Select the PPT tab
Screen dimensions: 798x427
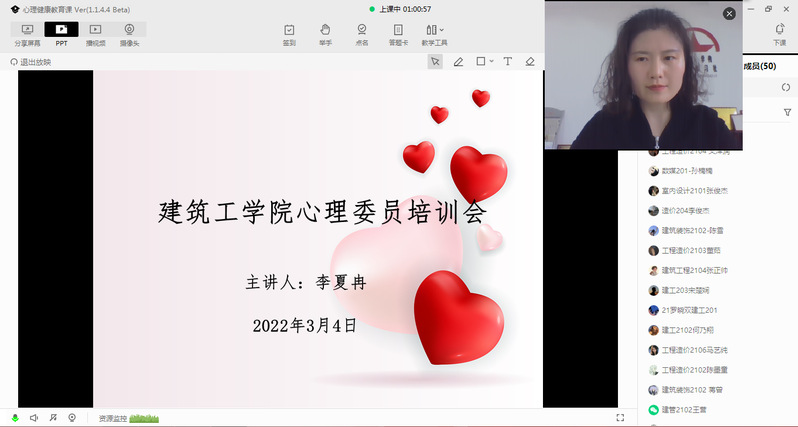[x=61, y=35]
